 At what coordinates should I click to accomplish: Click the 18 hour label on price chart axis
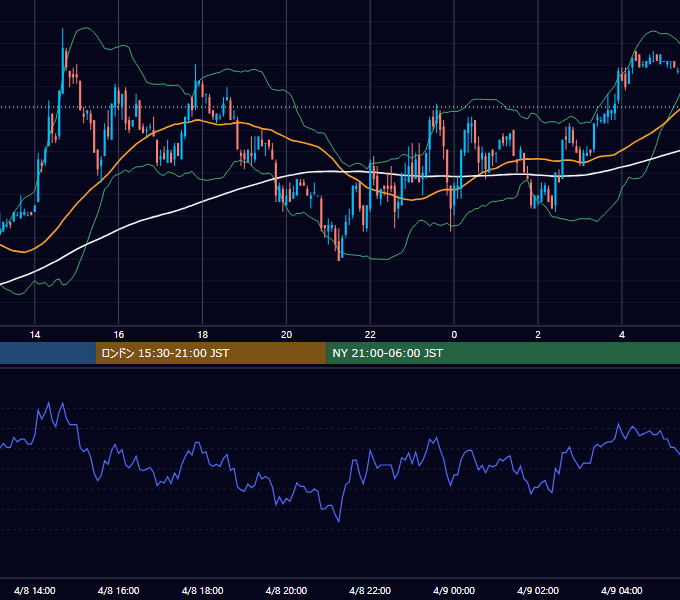pos(203,335)
